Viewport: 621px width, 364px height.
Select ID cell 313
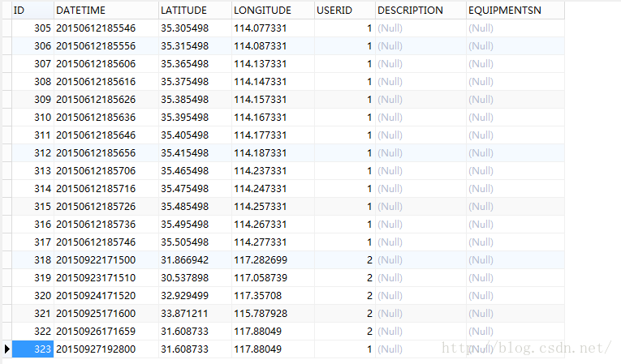point(32,170)
